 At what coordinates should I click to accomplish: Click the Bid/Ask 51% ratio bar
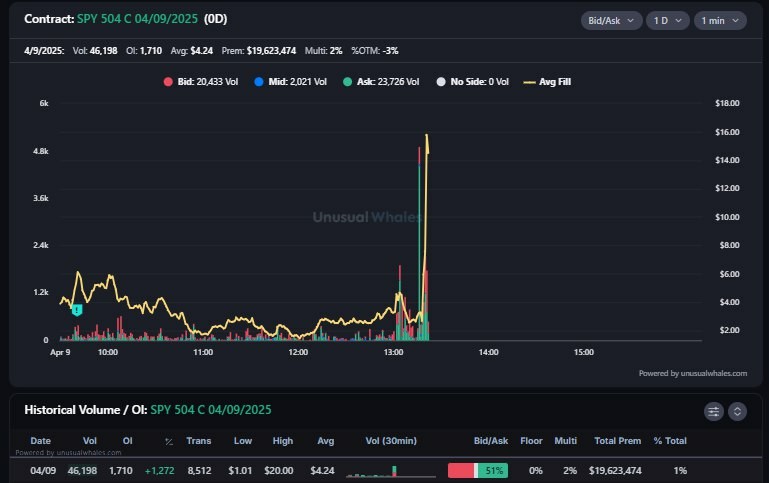tap(478, 470)
